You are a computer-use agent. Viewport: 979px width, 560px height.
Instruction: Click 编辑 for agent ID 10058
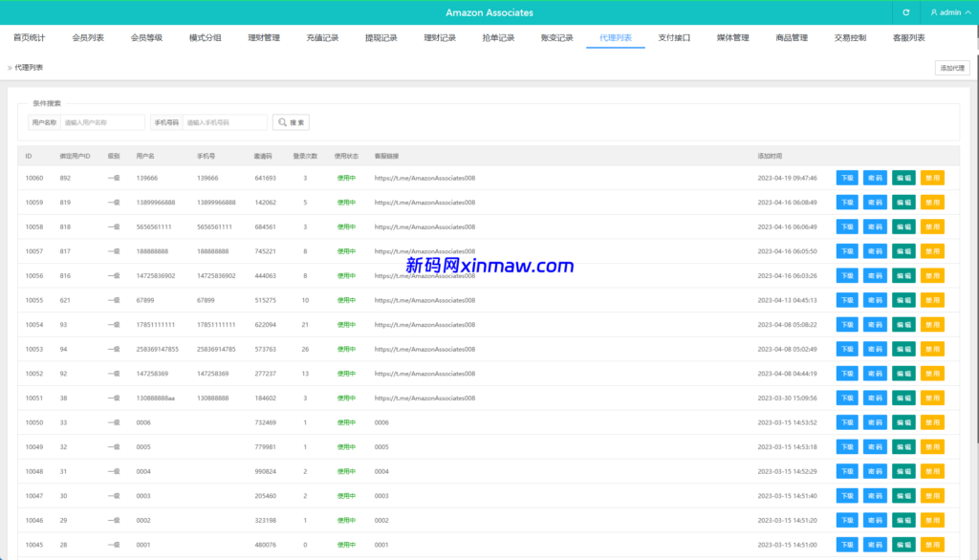(903, 226)
